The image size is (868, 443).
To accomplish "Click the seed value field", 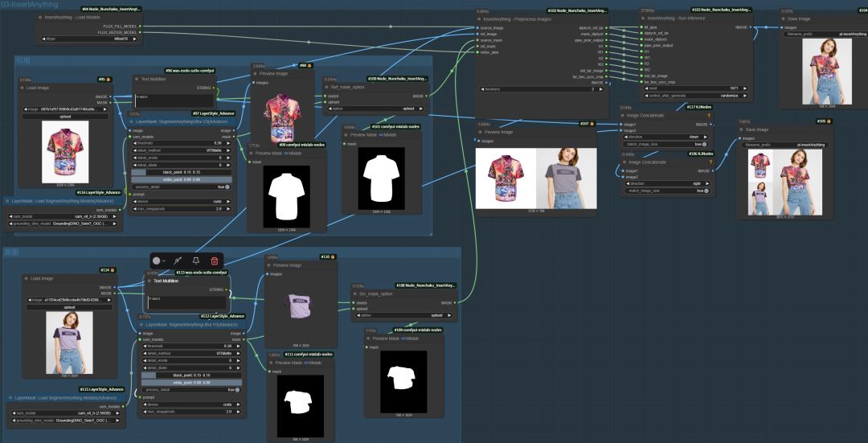I will [695, 88].
